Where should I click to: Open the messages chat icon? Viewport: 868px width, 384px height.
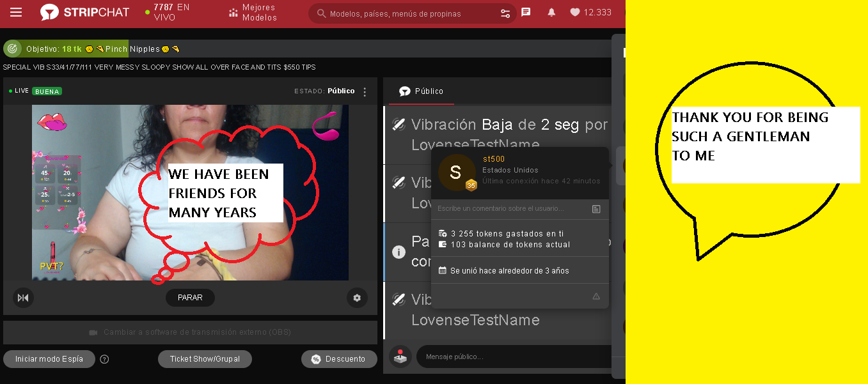click(x=526, y=12)
